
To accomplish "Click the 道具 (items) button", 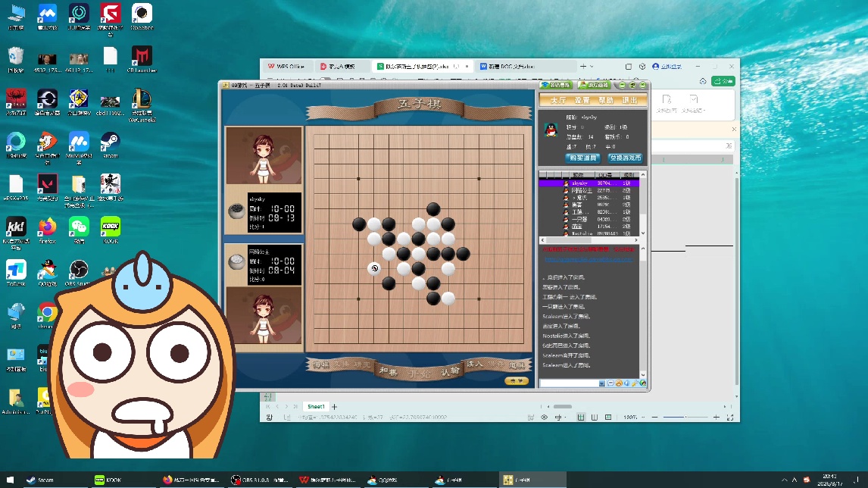I will tap(517, 364).
